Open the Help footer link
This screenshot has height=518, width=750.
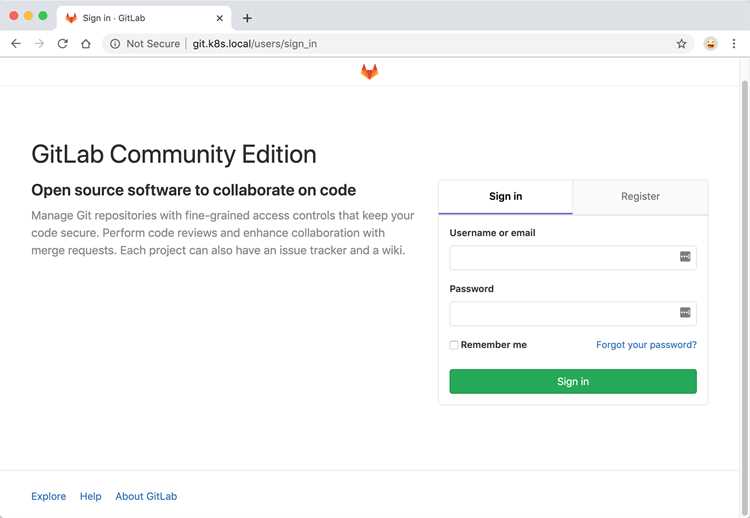click(x=90, y=496)
